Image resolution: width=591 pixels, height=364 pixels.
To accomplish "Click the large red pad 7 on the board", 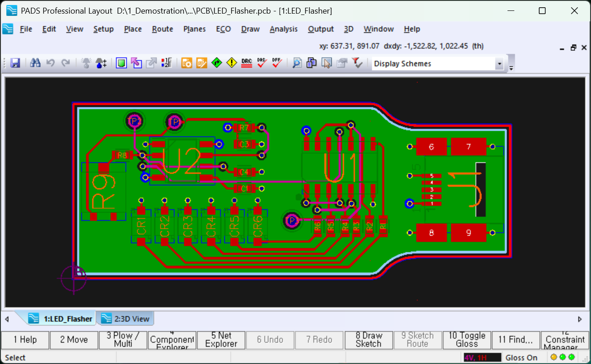I will [x=469, y=147].
